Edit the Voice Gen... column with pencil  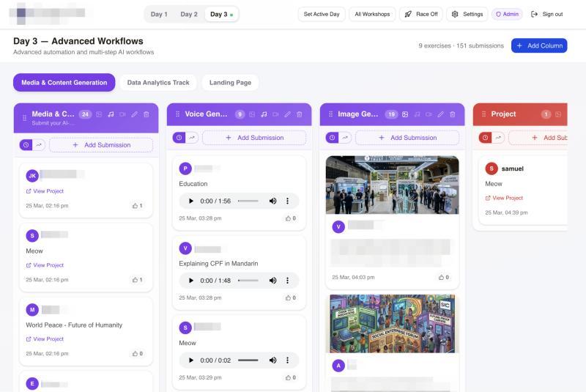(287, 114)
